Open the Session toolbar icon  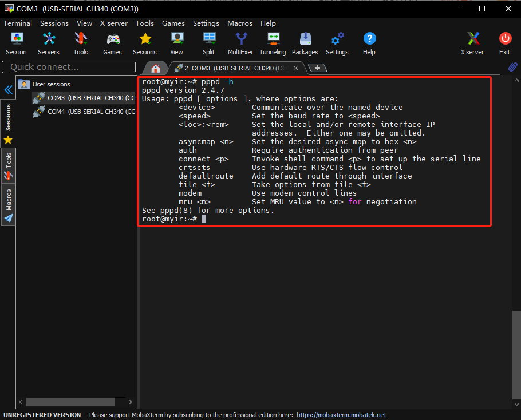16,43
